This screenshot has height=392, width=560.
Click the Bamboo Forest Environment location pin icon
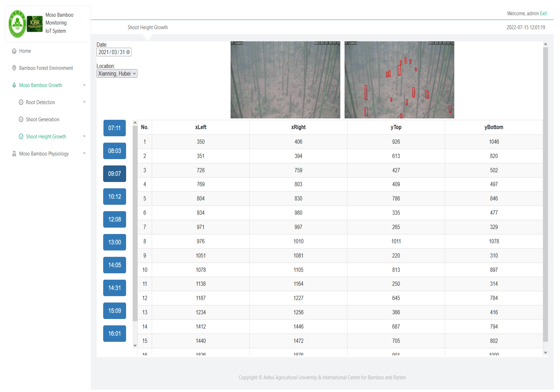coord(14,68)
